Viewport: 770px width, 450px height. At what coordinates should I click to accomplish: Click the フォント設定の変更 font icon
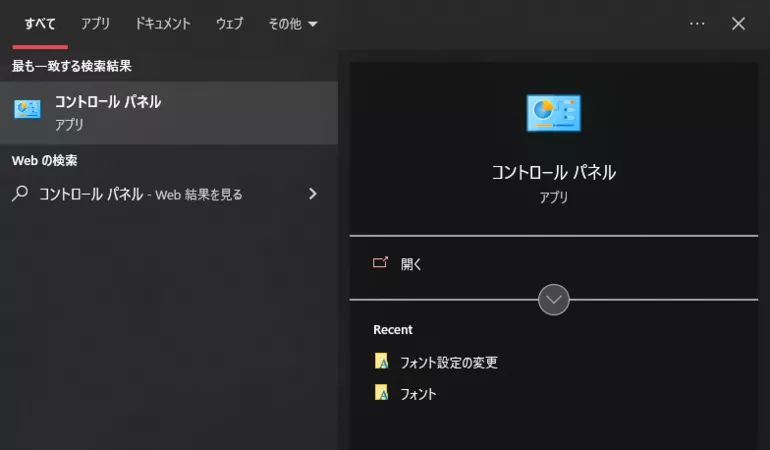pos(382,361)
